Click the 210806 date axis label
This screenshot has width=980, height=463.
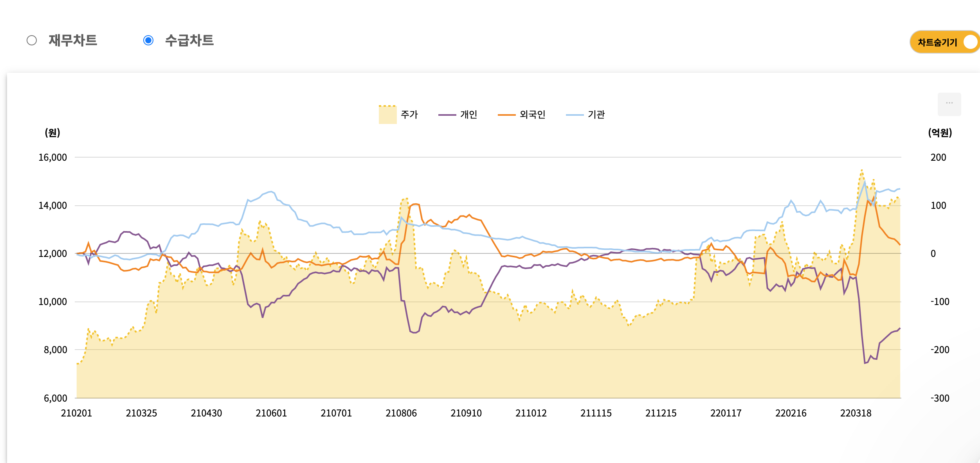click(401, 413)
